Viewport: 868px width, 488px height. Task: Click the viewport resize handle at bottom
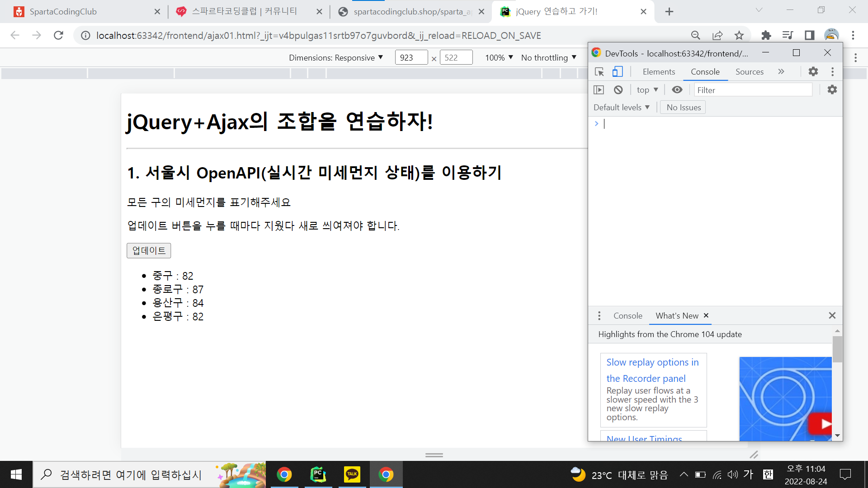click(434, 455)
